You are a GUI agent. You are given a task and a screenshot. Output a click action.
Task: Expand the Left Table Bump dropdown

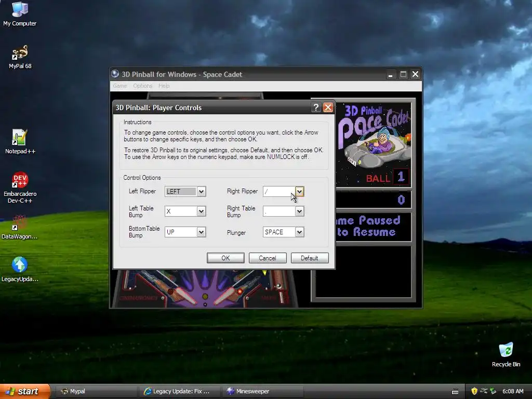click(201, 211)
